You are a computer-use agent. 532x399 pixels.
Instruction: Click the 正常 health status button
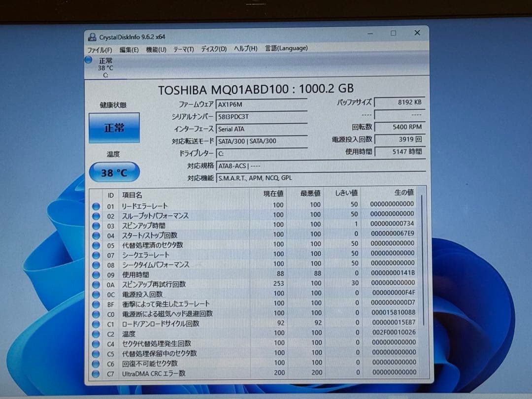coord(114,127)
